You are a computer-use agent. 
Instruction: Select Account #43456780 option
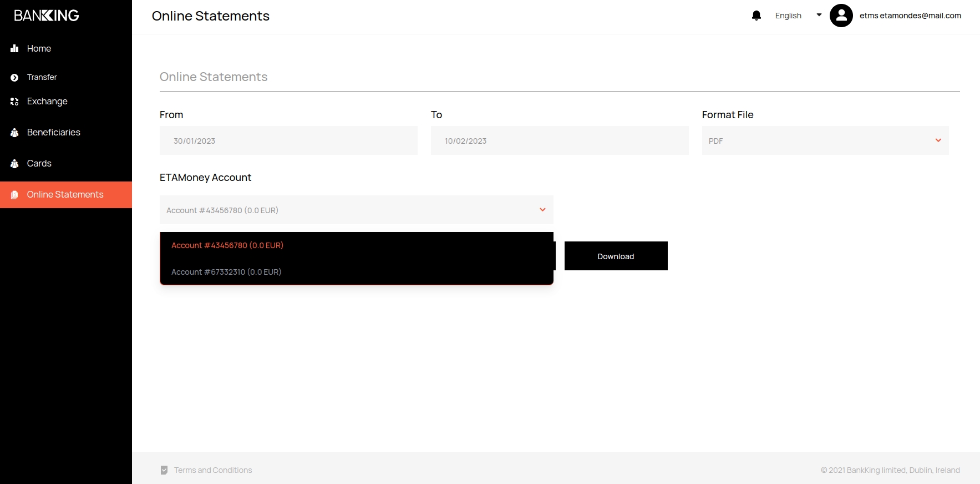coord(357,245)
